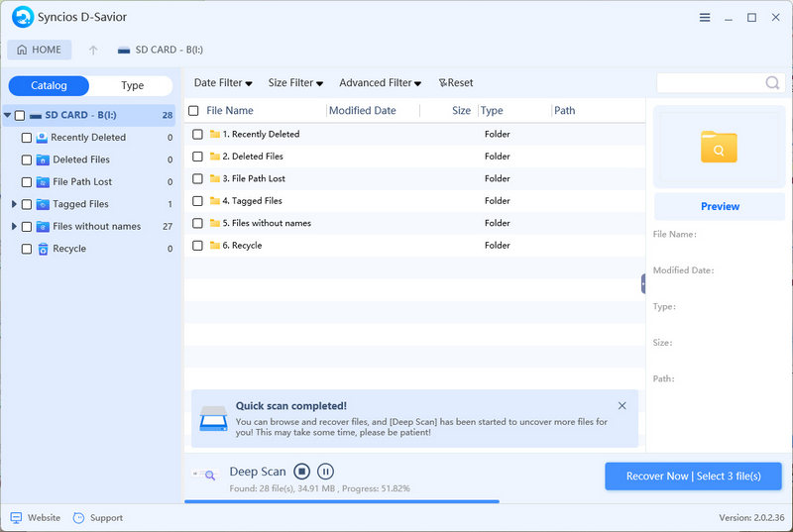Screen dimensions: 793x532
Task: Collapse the preview panel side handle
Action: click(643, 284)
